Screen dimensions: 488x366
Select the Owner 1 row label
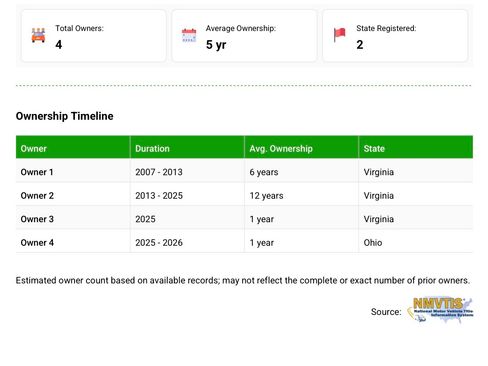(37, 172)
